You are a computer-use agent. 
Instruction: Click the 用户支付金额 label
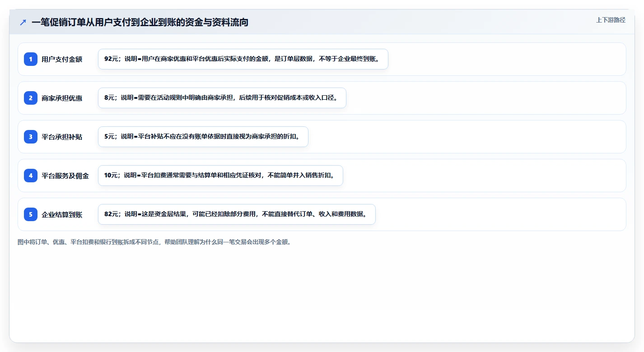[x=62, y=59]
